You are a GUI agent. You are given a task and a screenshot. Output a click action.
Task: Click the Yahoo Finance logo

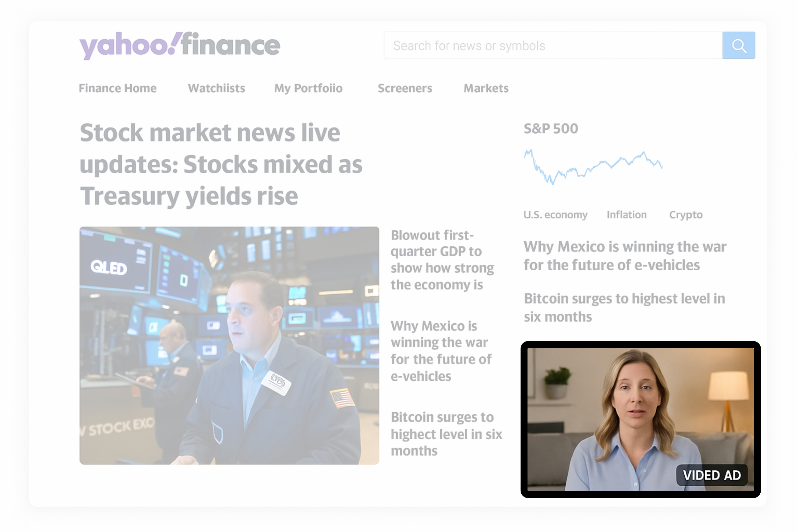click(x=179, y=45)
